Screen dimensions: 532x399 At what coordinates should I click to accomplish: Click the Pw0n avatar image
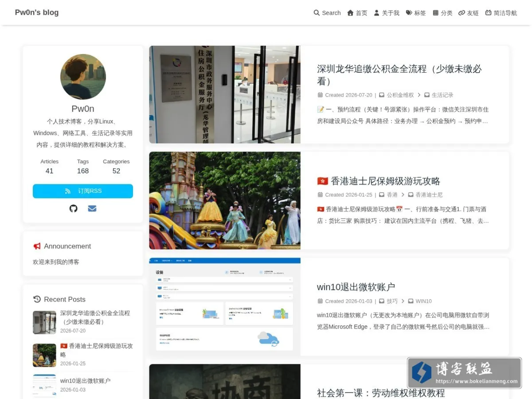83,77
